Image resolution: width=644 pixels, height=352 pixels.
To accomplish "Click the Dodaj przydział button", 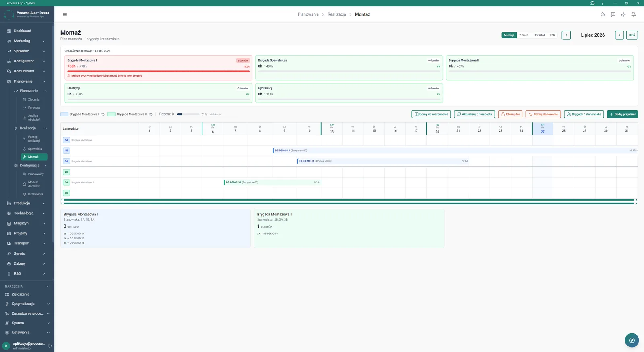I will (622, 114).
